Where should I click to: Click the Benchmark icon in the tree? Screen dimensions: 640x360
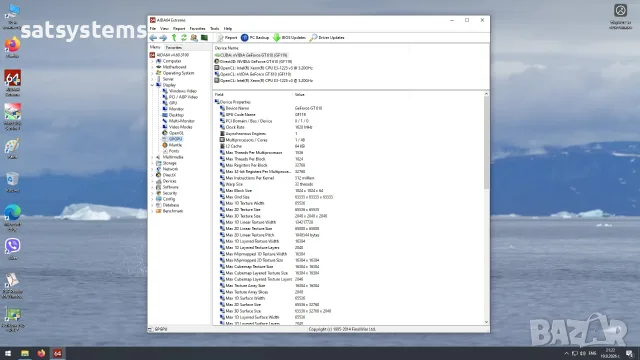[x=159, y=211]
